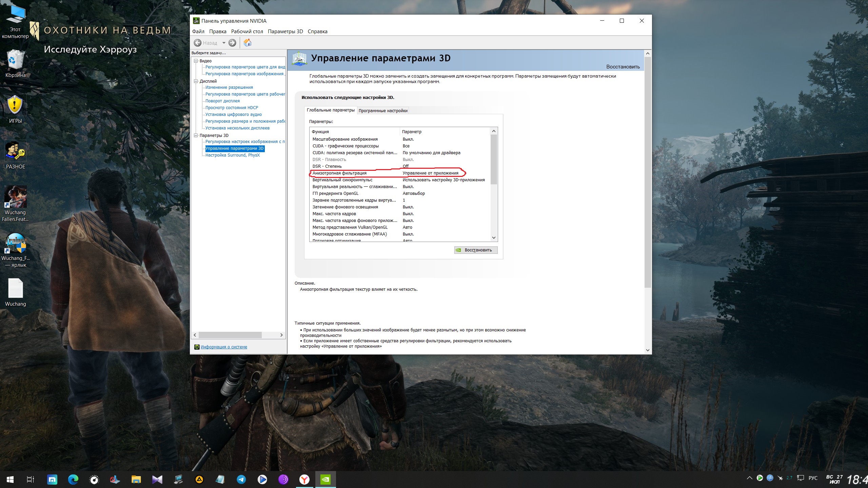868x488 pixels.
Task: Collapse the Дисплей tree section
Action: (x=196, y=81)
